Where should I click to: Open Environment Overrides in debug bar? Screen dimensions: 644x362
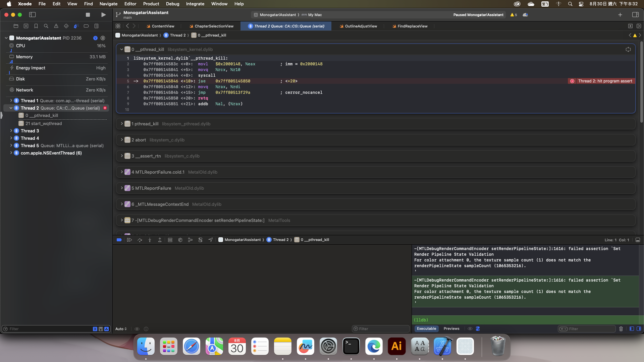pyautogui.click(x=200, y=240)
